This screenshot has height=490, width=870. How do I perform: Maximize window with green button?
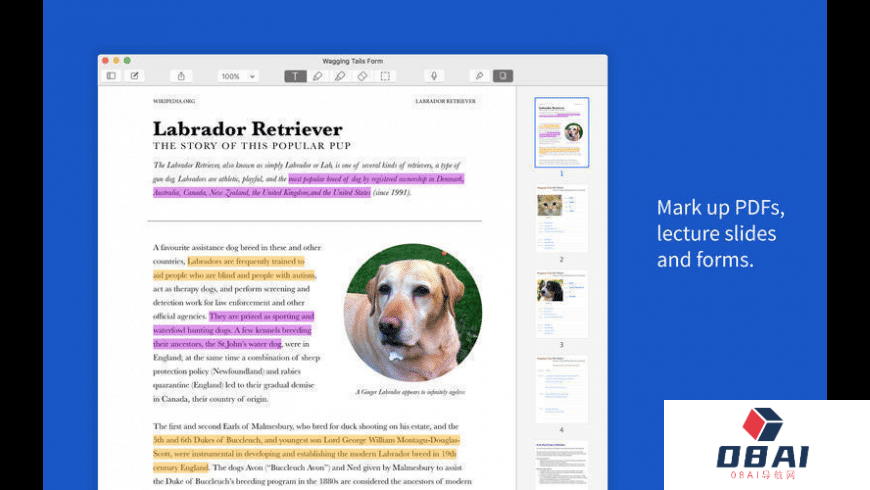point(127,60)
